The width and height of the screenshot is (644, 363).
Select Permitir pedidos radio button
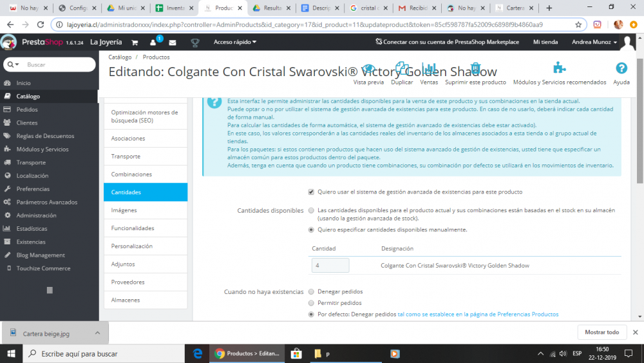pyautogui.click(x=311, y=303)
